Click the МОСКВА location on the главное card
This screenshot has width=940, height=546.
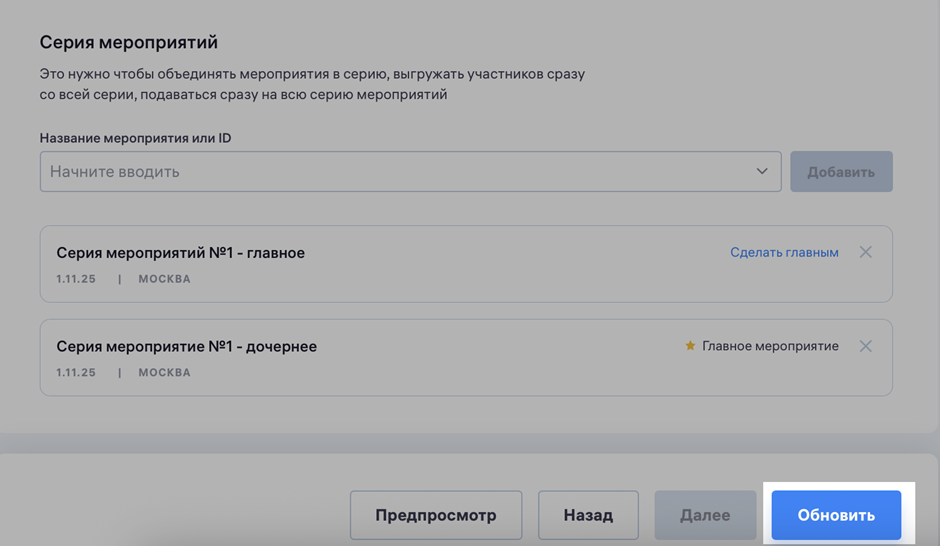pyautogui.click(x=164, y=279)
